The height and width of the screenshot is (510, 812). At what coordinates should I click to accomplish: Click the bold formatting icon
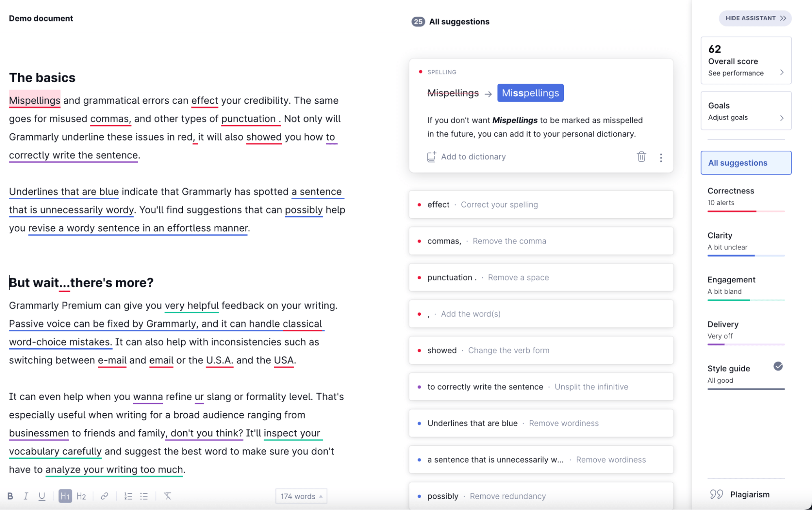(x=11, y=495)
